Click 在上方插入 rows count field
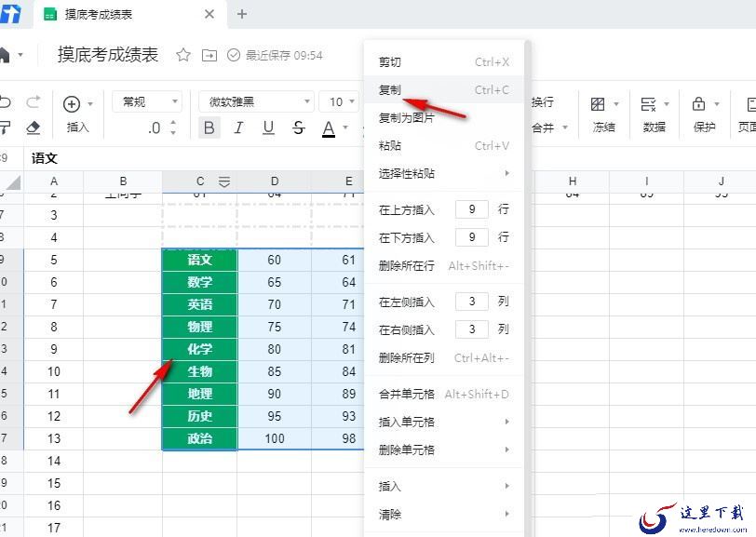The height and width of the screenshot is (537, 756). pos(472,209)
